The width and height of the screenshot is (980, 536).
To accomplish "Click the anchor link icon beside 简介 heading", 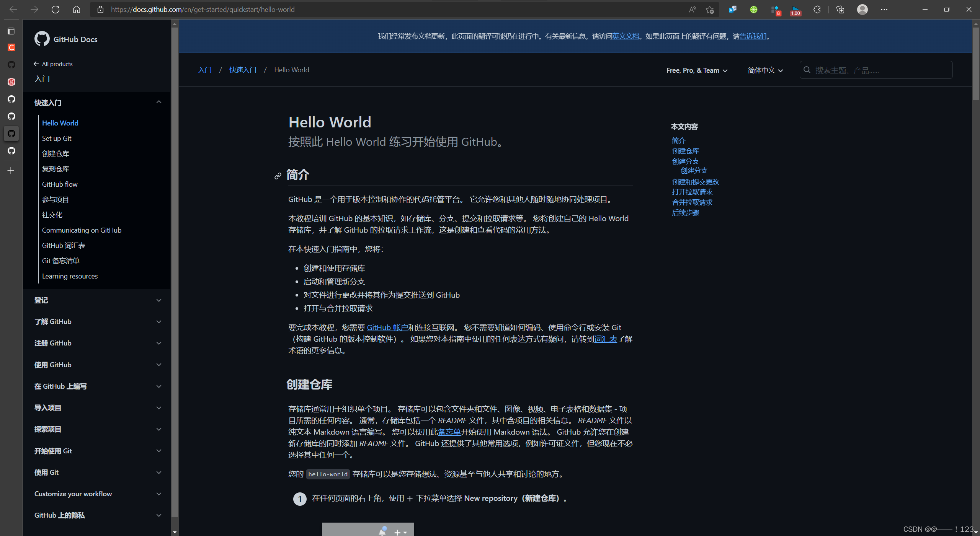I will pos(278,176).
